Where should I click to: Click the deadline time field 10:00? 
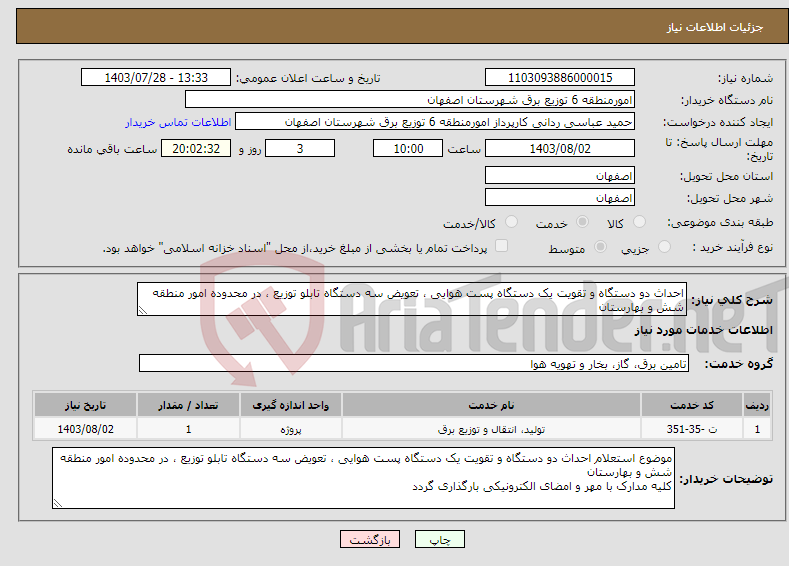coord(408,148)
